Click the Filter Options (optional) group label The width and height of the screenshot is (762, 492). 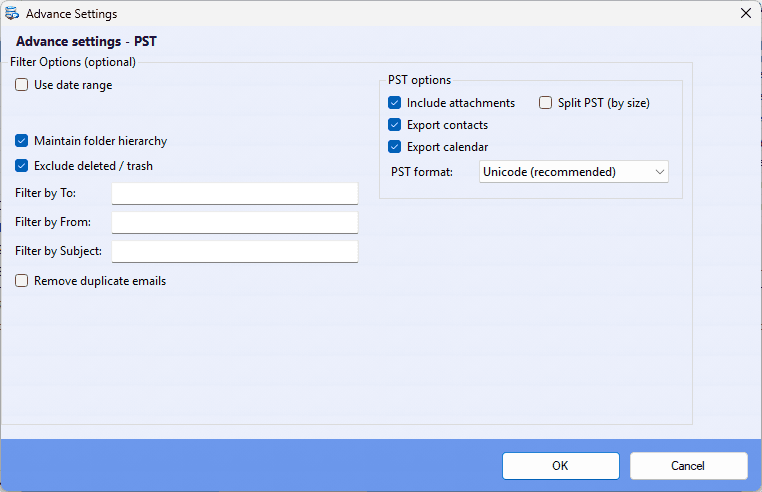(x=73, y=62)
